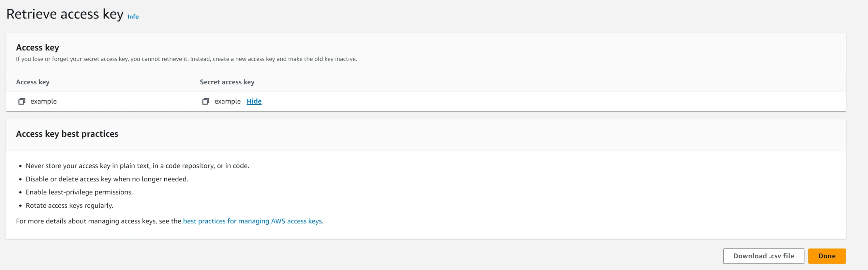
Task: Select the "example" access key text
Action: click(43, 101)
